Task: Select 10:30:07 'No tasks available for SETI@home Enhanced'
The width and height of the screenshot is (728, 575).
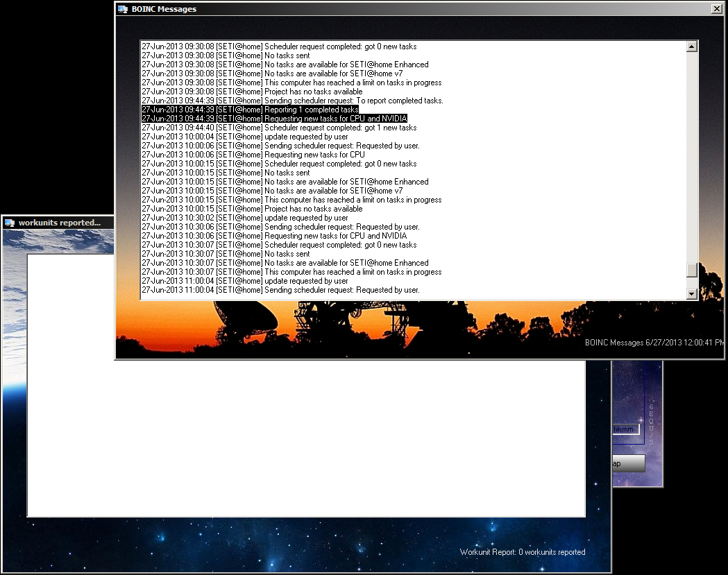Action: point(285,263)
